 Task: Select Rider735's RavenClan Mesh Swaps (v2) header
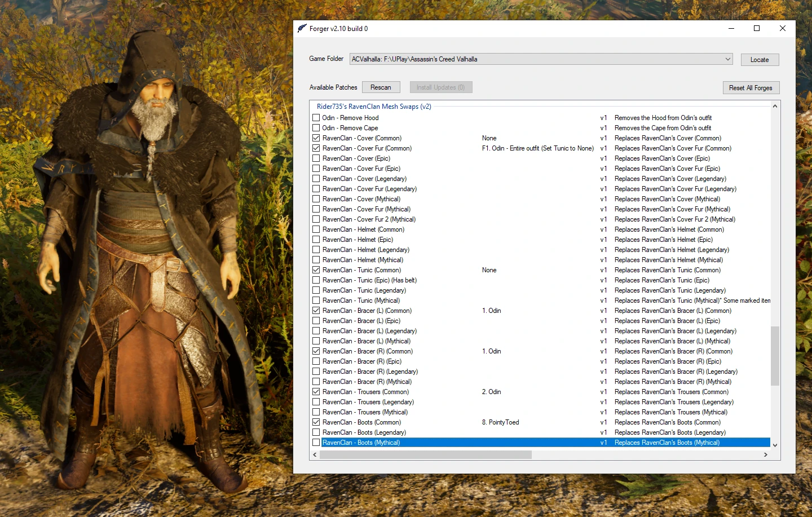coord(374,107)
